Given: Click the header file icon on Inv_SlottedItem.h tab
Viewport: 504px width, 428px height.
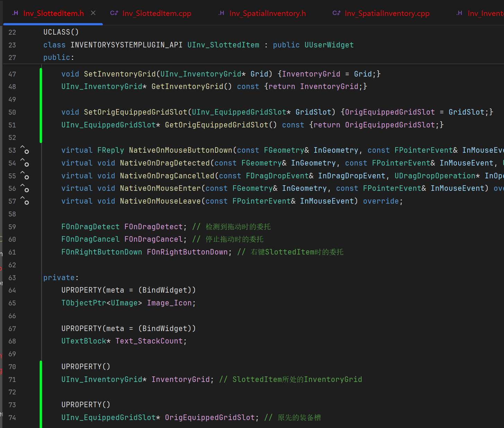Looking at the screenshot, I should point(15,13).
